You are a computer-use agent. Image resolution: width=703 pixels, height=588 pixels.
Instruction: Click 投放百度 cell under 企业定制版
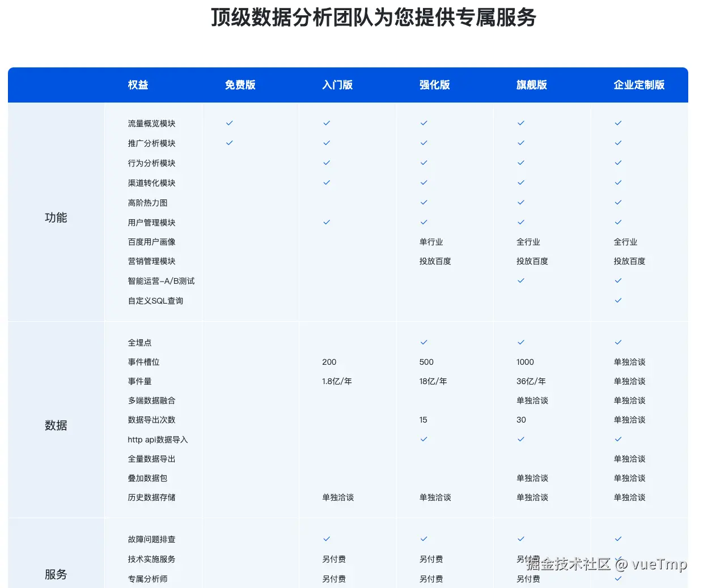(x=629, y=261)
